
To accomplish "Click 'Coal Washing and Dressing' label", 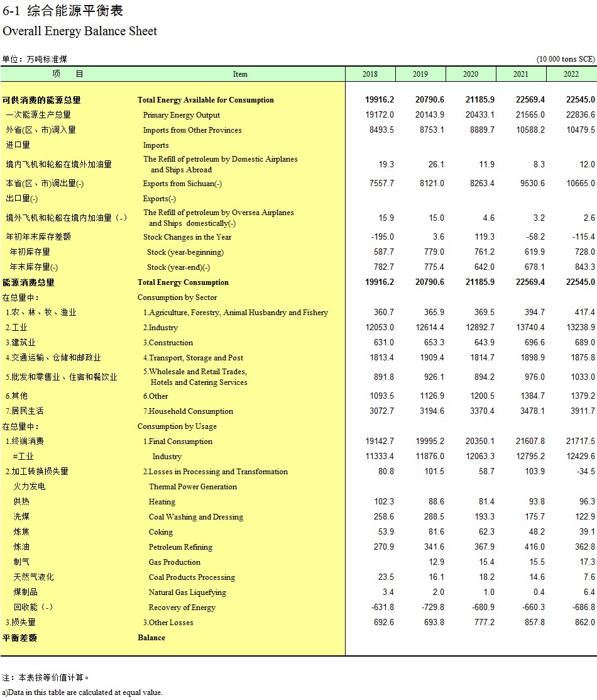I will [196, 517].
